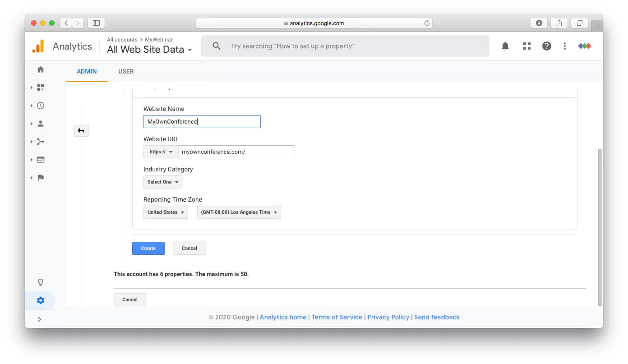Select the Customization reports icon
The image size is (628, 364).
coord(40,87)
